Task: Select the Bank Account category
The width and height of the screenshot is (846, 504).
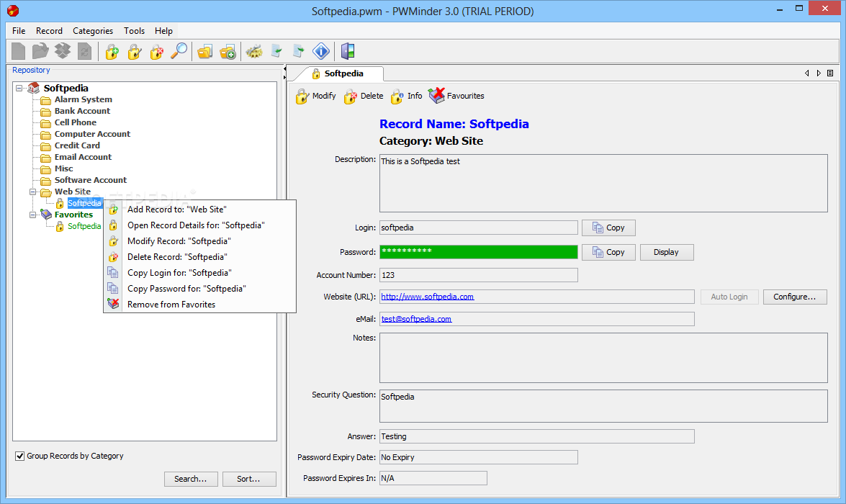Action: [82, 111]
